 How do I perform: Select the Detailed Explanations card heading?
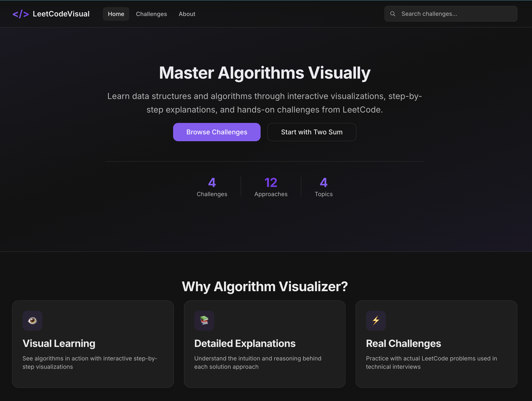coord(245,343)
